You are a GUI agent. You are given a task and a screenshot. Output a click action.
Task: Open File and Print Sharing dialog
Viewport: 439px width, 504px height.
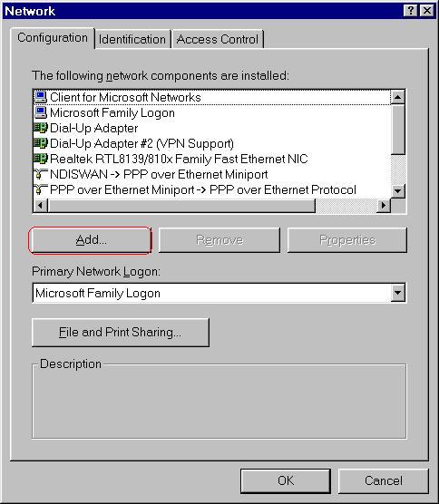click(121, 333)
